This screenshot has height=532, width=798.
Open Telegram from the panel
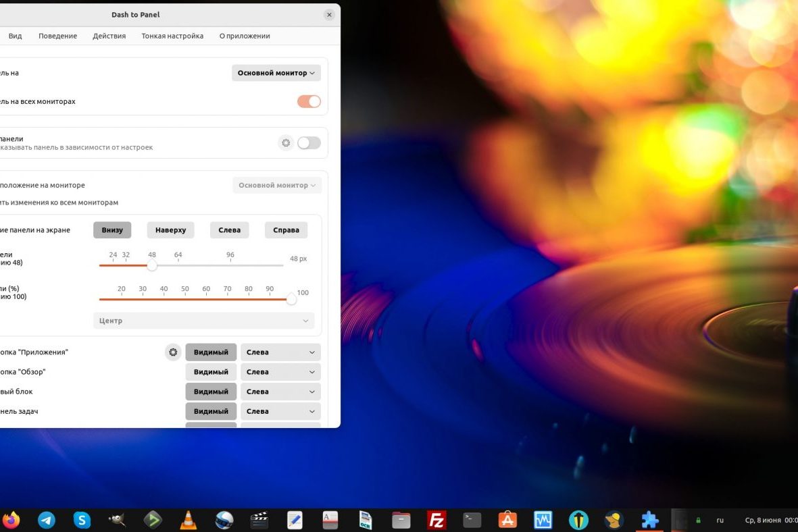tap(46, 520)
